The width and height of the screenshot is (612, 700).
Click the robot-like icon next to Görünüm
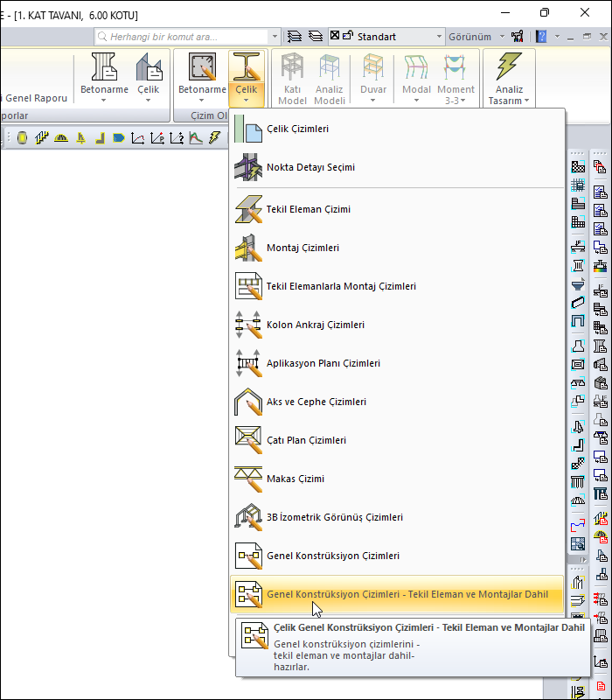[x=518, y=37]
